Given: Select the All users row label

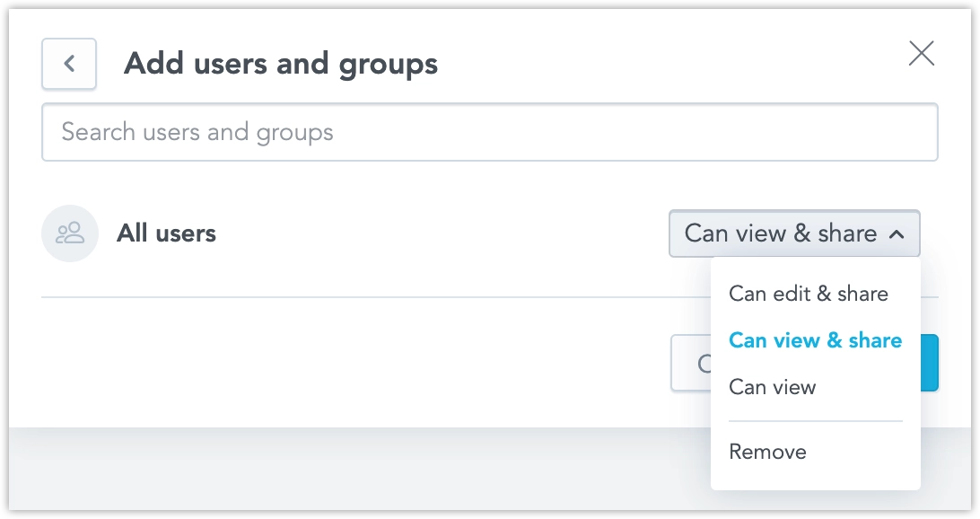Looking at the screenshot, I should click(x=166, y=233).
